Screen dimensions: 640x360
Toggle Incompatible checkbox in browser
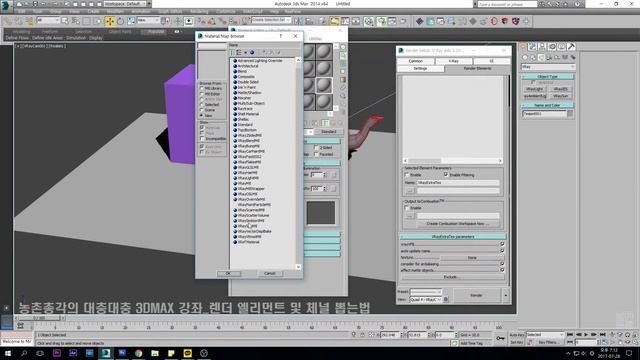pyautogui.click(x=202, y=139)
